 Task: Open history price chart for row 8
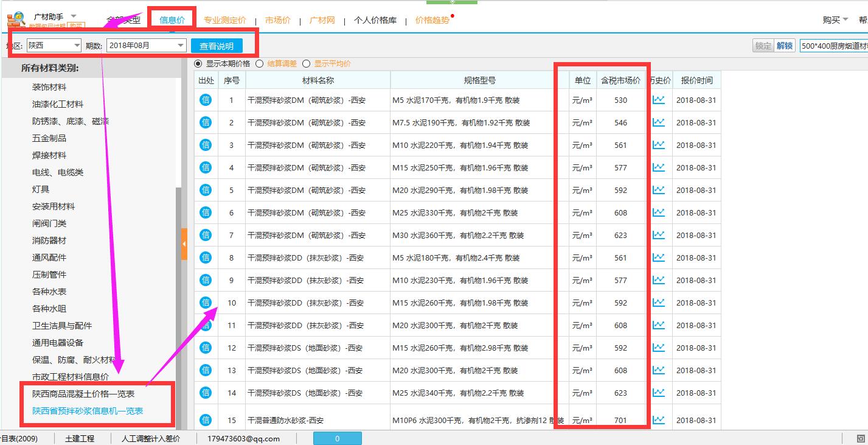659,258
